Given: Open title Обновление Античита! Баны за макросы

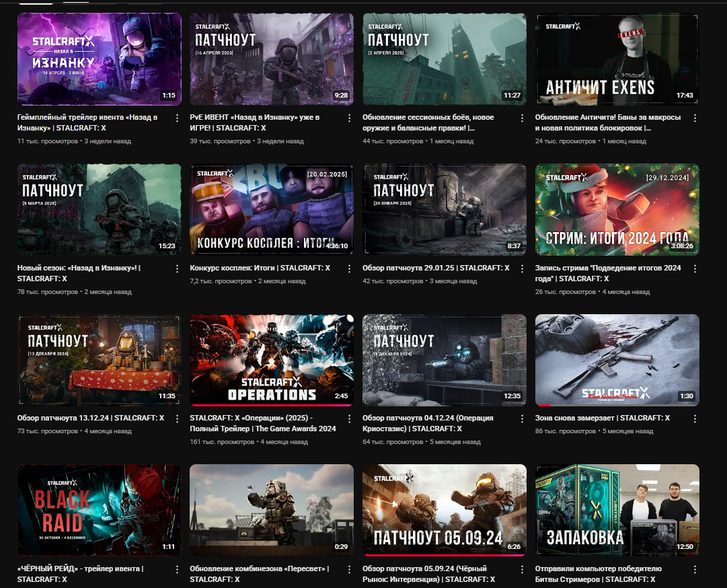Looking at the screenshot, I should (x=608, y=122).
